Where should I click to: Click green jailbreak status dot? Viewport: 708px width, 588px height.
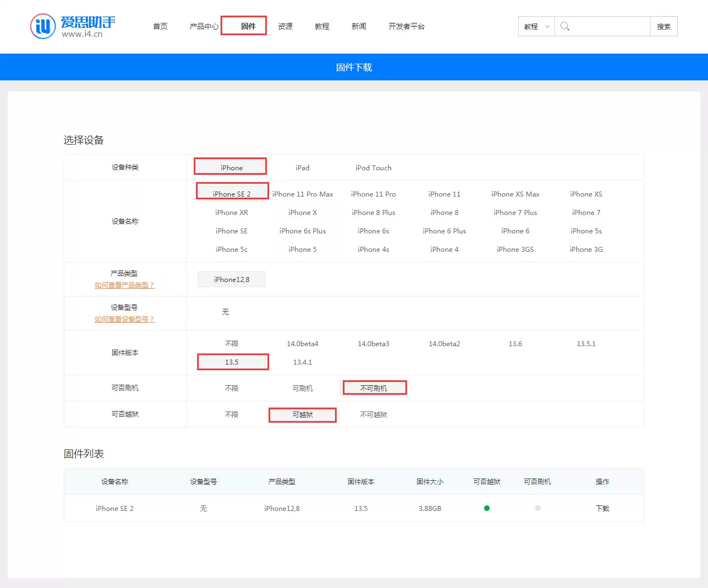(x=487, y=508)
